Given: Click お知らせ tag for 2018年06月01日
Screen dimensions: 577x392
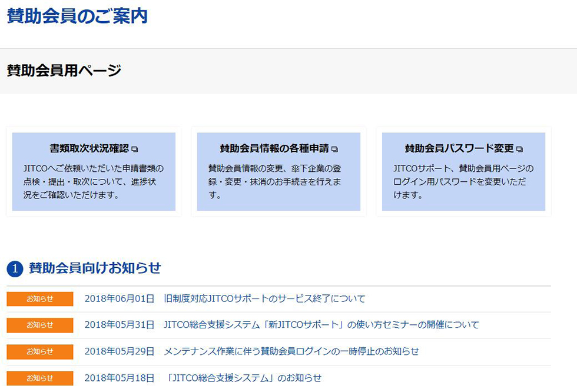Looking at the screenshot, I should click(40, 299).
